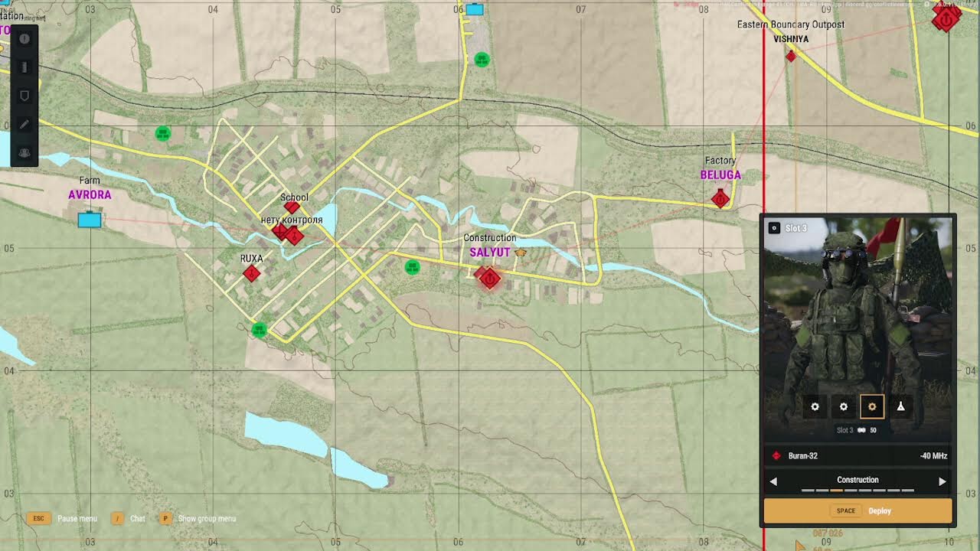Click the green marker at town's south corner
980x551 pixels.
[259, 330]
